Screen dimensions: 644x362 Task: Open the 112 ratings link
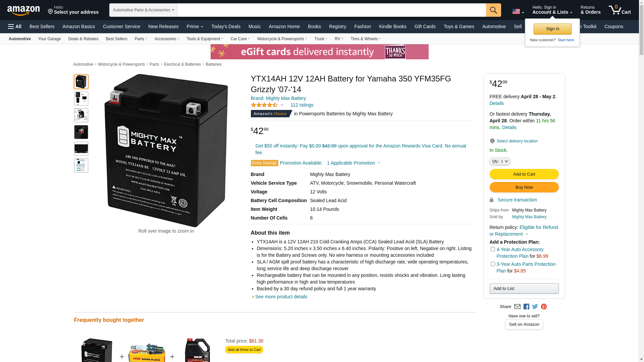(x=302, y=105)
